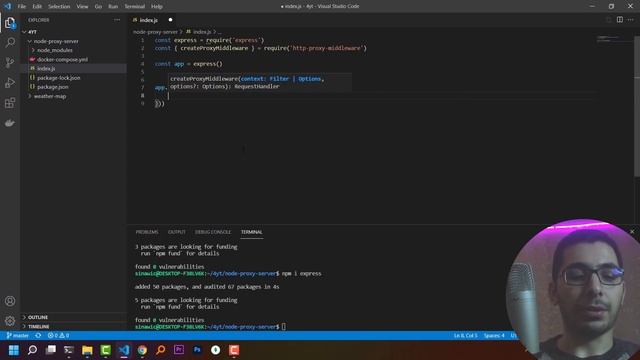
Task: Open Task View on taskbar
Action: (51, 350)
